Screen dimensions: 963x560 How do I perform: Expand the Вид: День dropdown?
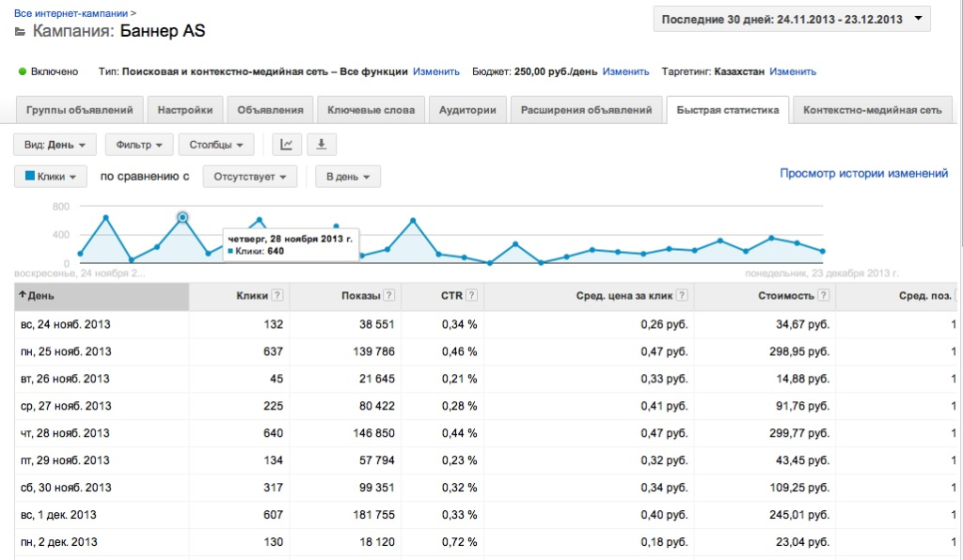pyautogui.click(x=55, y=146)
